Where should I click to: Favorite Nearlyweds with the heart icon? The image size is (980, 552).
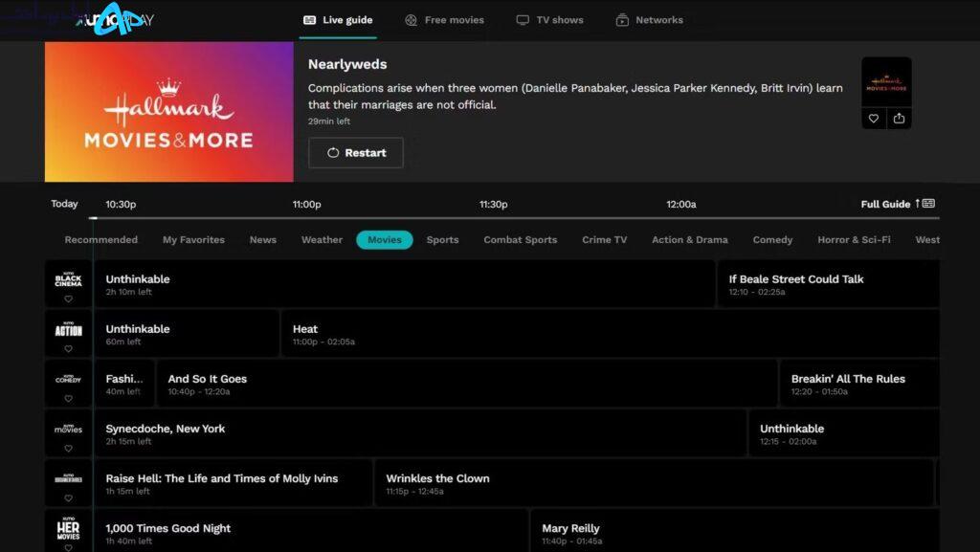(873, 119)
